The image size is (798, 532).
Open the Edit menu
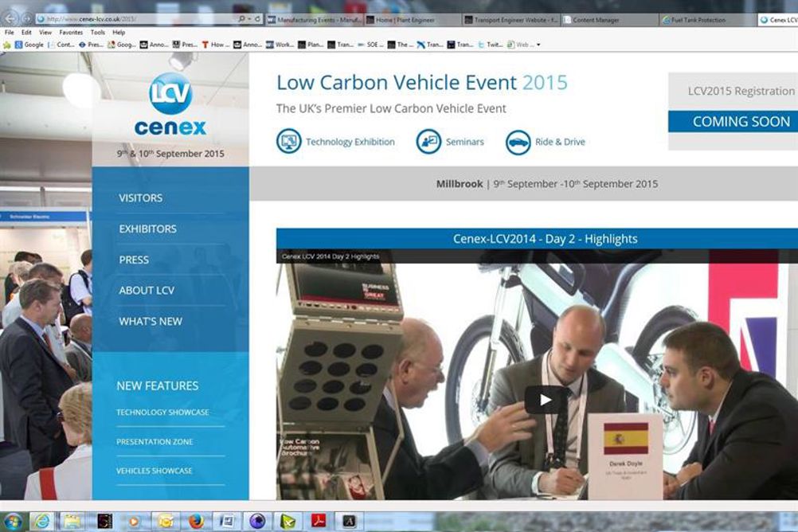click(26, 32)
